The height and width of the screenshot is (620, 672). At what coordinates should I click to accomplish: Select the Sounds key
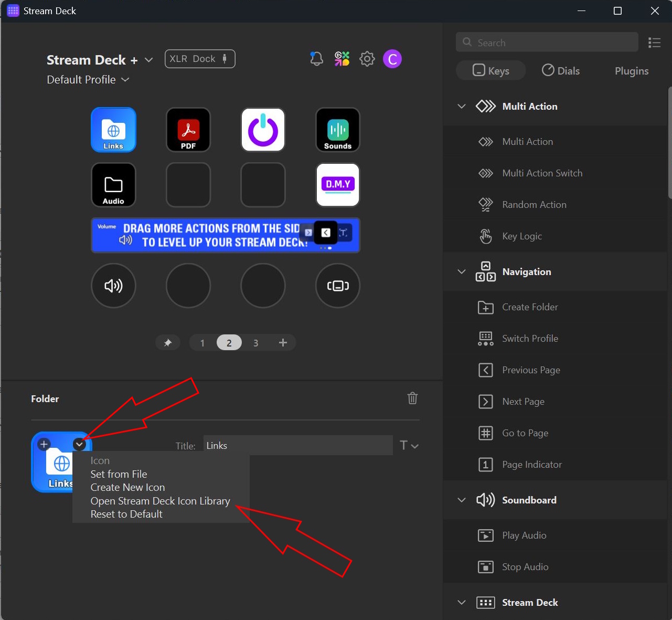point(338,130)
